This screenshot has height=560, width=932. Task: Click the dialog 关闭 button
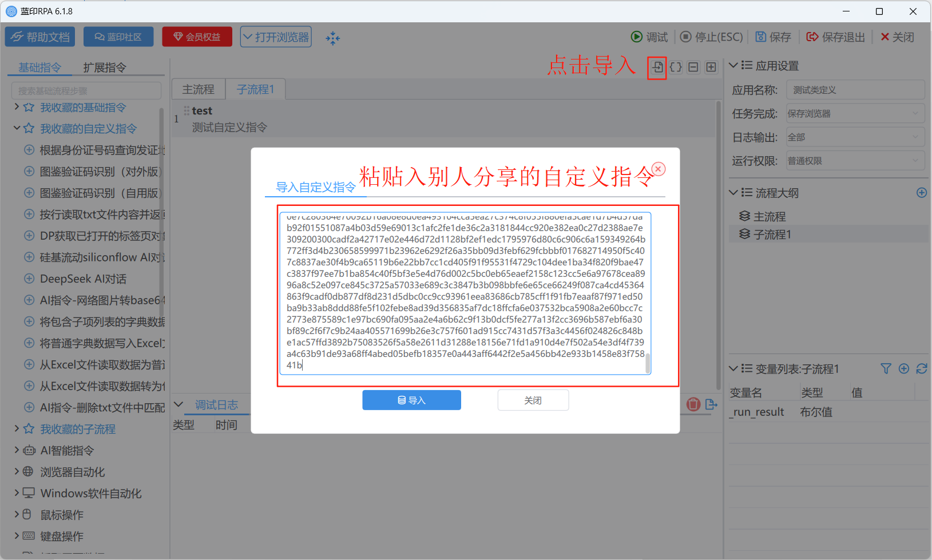(533, 400)
